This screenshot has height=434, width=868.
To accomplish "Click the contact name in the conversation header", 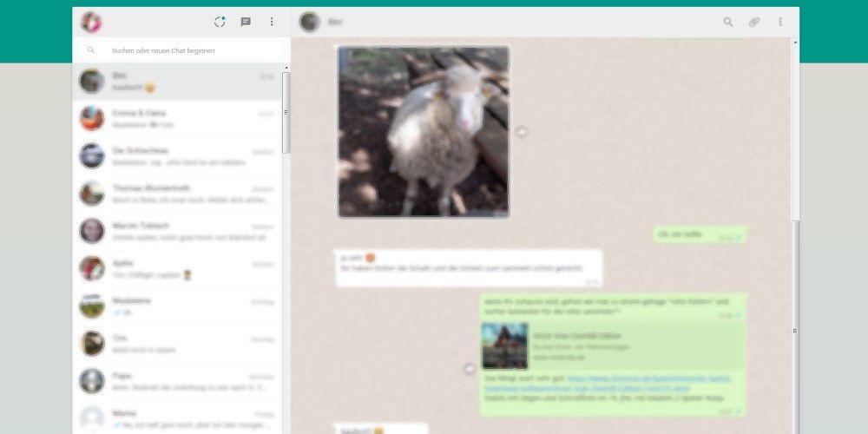I will click(x=335, y=23).
